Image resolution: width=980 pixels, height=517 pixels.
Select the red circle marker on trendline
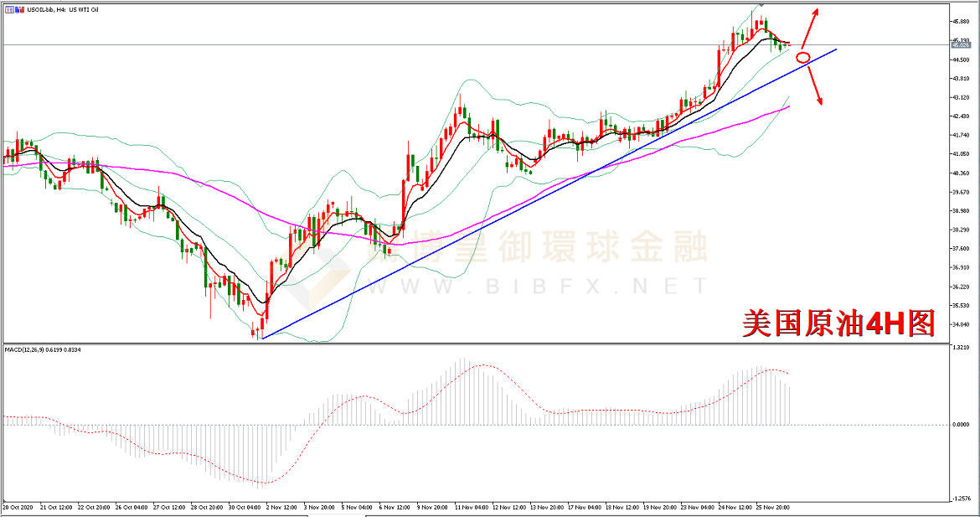(802, 58)
